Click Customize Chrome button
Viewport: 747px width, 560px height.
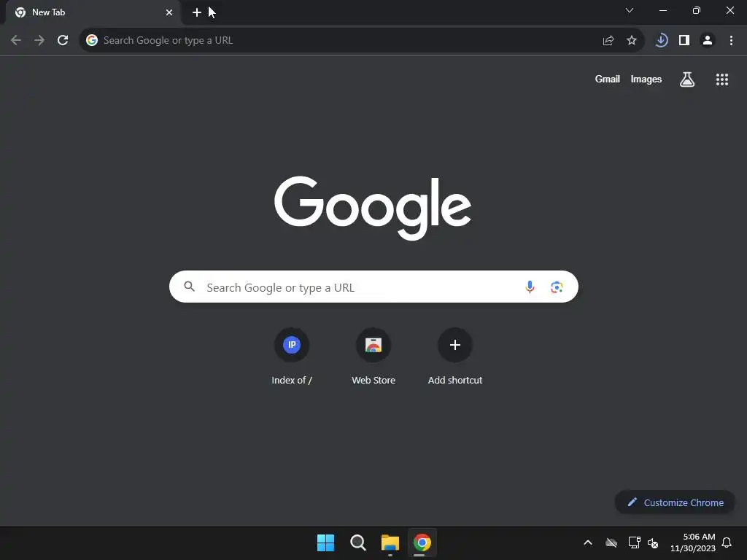675,502
